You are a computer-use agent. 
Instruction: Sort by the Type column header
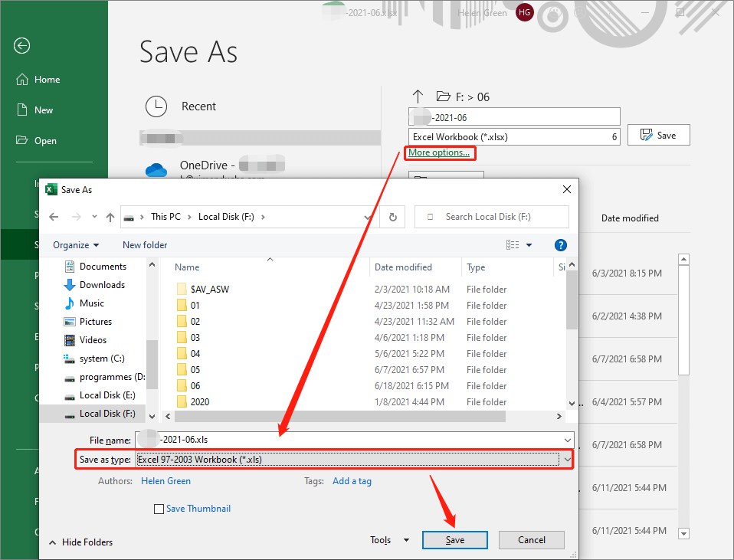coord(476,267)
